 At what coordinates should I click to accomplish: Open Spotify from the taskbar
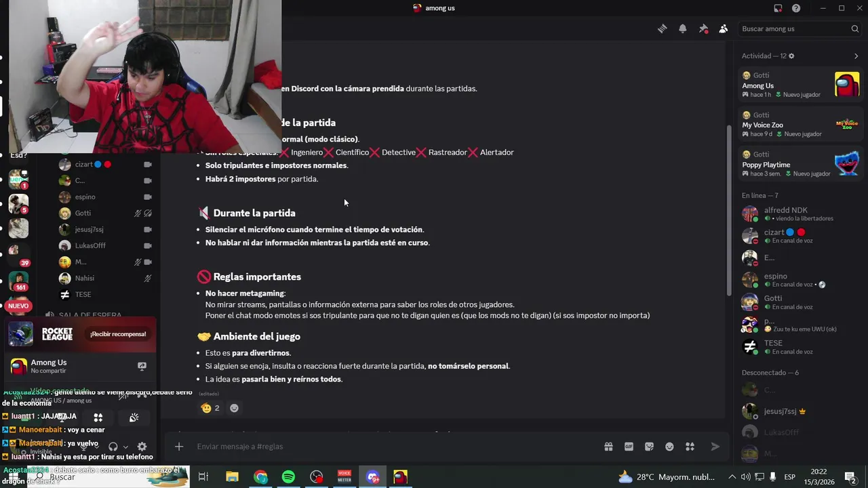pos(288,477)
